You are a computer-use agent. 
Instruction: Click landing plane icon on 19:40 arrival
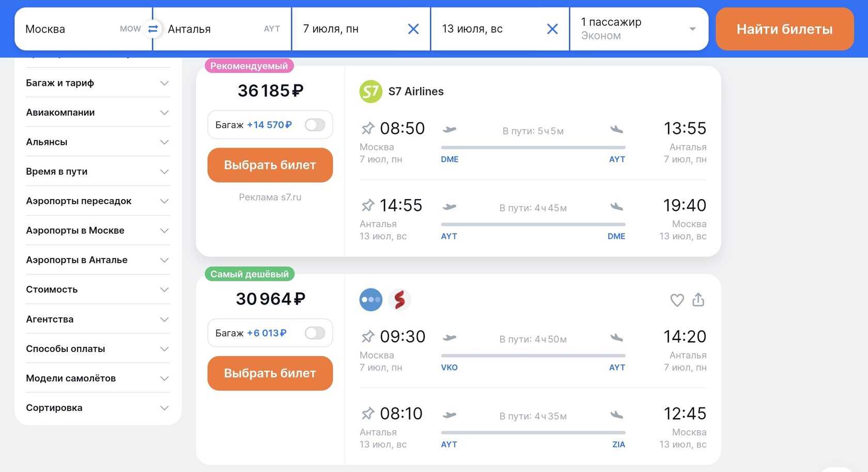click(x=616, y=207)
